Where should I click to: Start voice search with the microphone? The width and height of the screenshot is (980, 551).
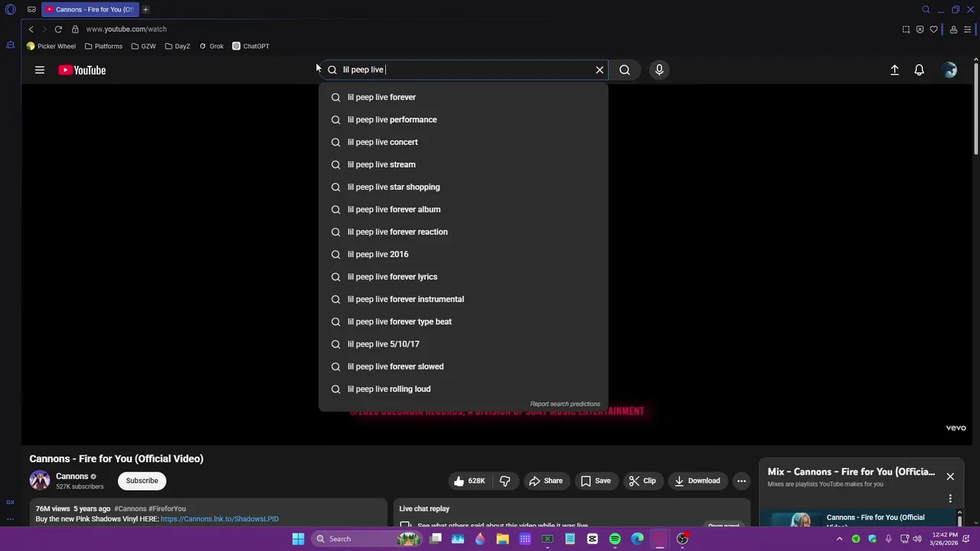[x=659, y=70]
